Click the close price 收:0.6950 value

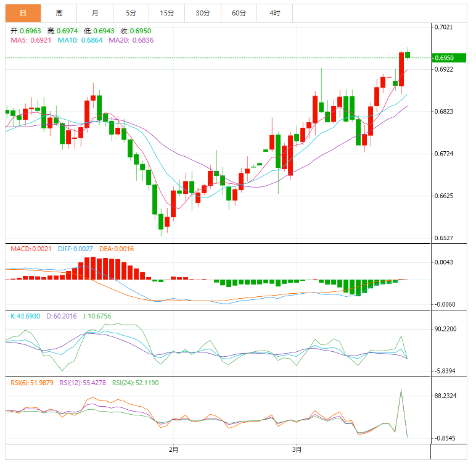(x=136, y=31)
